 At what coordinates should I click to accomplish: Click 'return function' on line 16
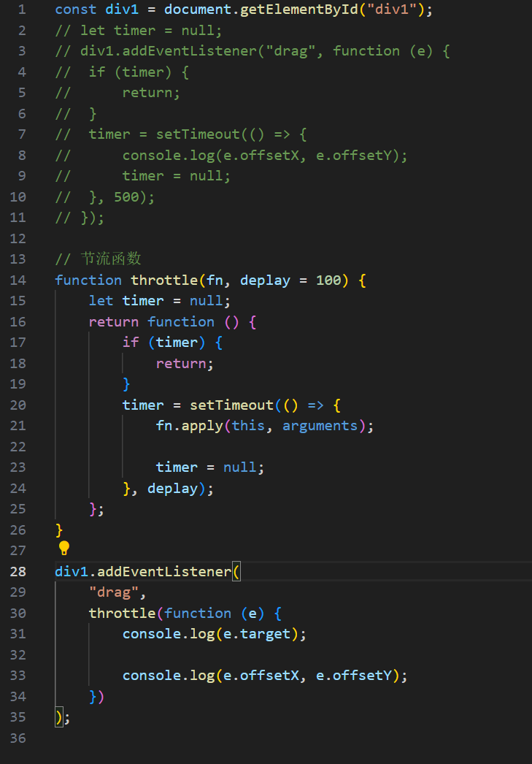[x=151, y=321]
